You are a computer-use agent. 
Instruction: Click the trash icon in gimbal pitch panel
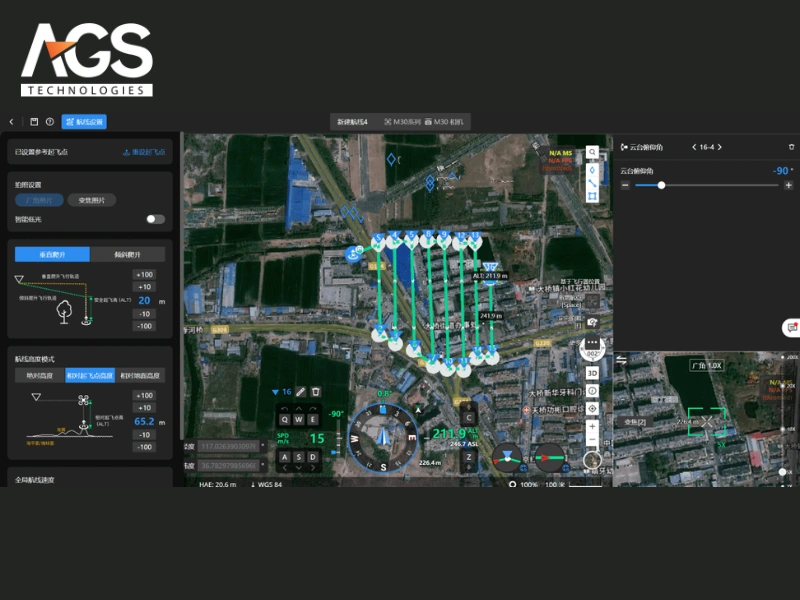791,147
